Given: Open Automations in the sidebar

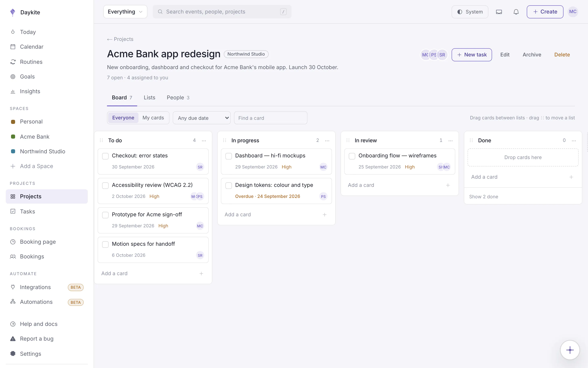Looking at the screenshot, I should (x=47, y=302).
